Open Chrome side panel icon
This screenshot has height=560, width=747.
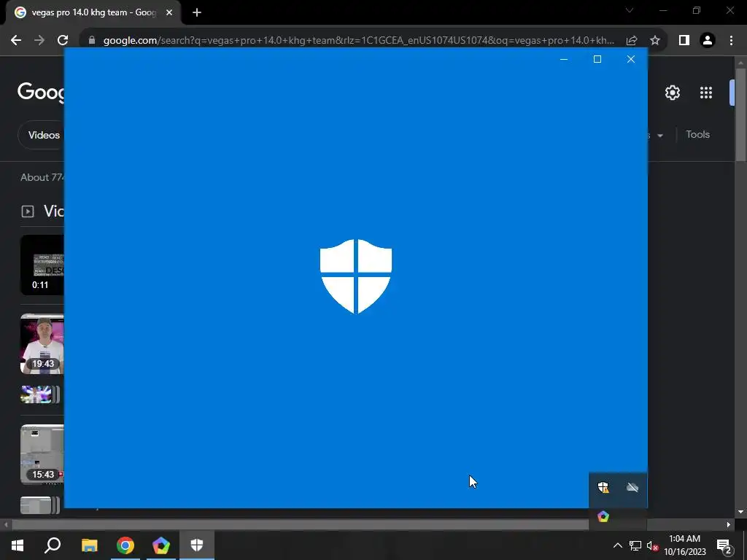pos(684,40)
